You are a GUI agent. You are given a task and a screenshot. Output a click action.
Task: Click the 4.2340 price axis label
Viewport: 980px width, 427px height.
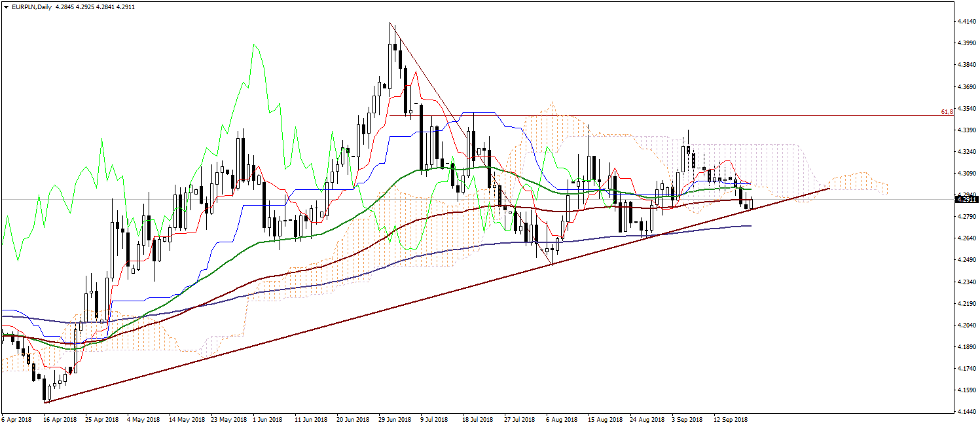tap(966, 282)
